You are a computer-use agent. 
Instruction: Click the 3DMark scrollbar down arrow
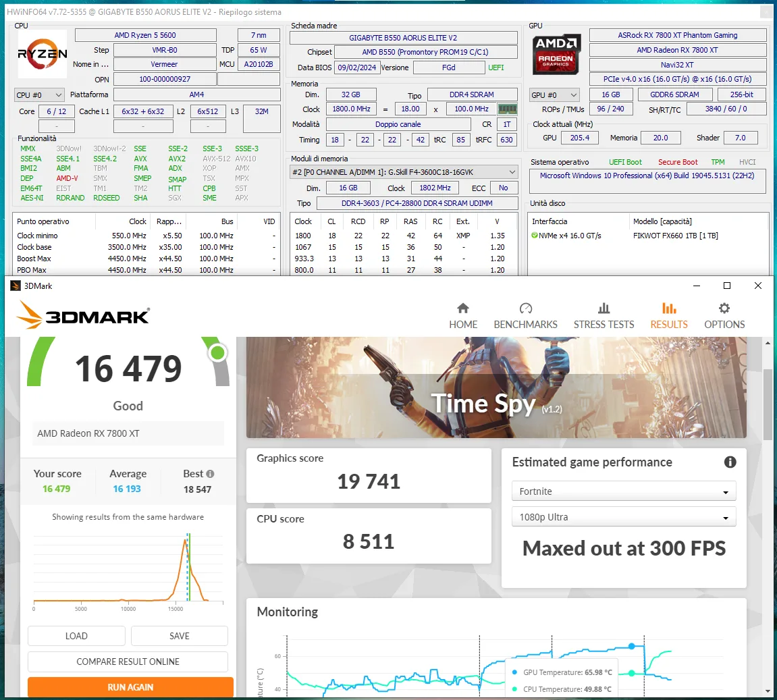click(768, 691)
